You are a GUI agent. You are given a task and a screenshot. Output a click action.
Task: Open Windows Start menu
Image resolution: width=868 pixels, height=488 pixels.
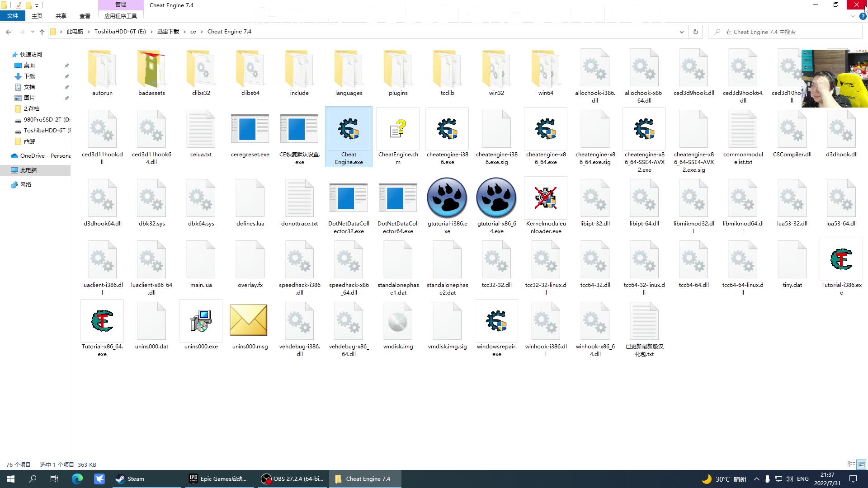tap(11, 479)
